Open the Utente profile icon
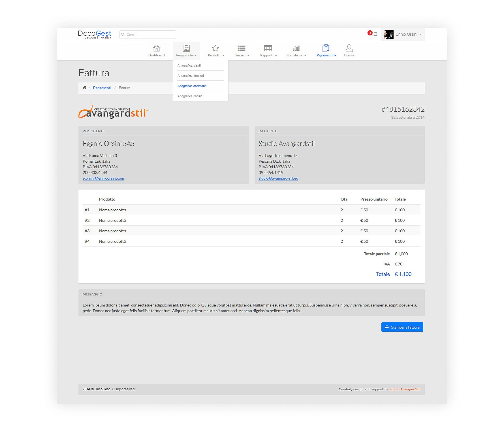 (x=349, y=48)
